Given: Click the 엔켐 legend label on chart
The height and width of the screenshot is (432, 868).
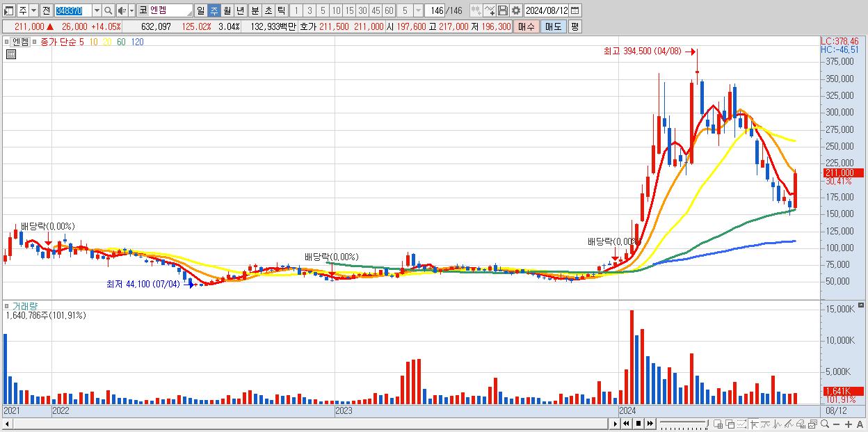Looking at the screenshot, I should click(21, 42).
